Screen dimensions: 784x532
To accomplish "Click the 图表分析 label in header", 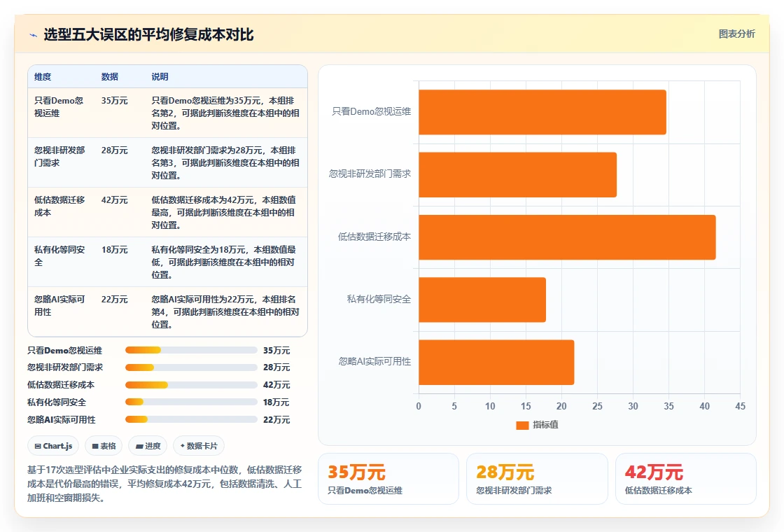I will [x=736, y=34].
